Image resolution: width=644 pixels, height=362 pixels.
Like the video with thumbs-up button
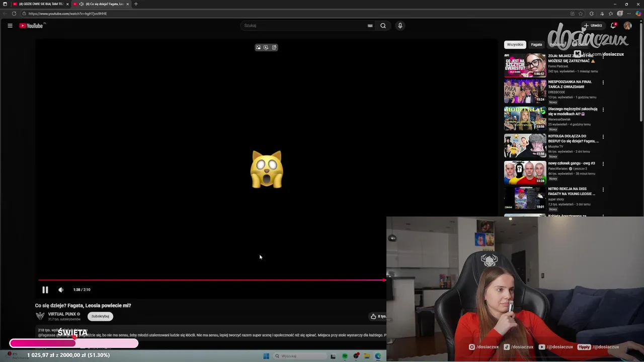coord(373,316)
